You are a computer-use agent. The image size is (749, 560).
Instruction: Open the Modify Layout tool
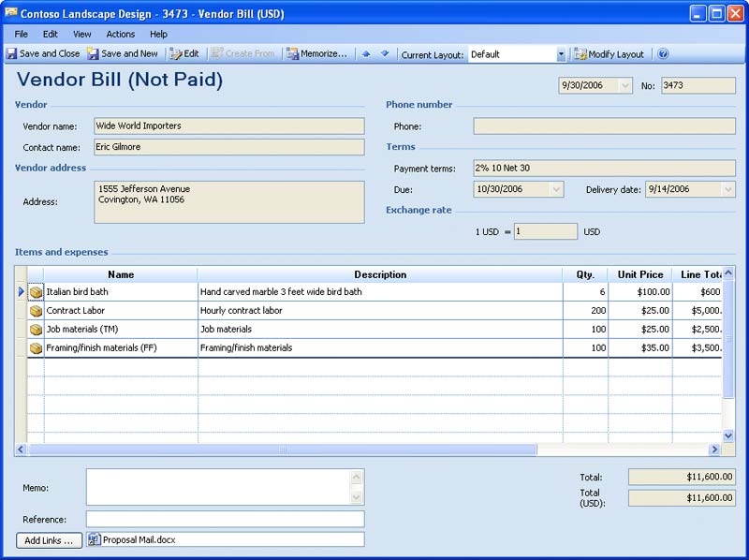point(609,54)
